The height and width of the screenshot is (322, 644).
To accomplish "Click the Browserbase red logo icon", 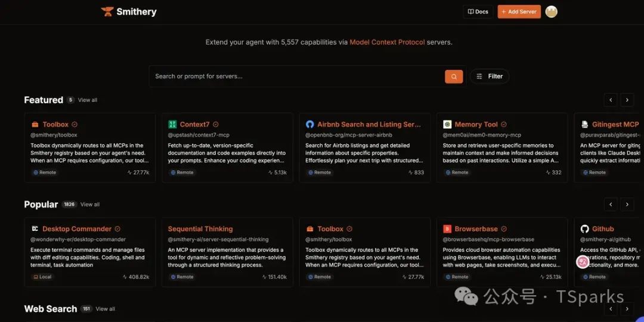I will pos(447,229).
